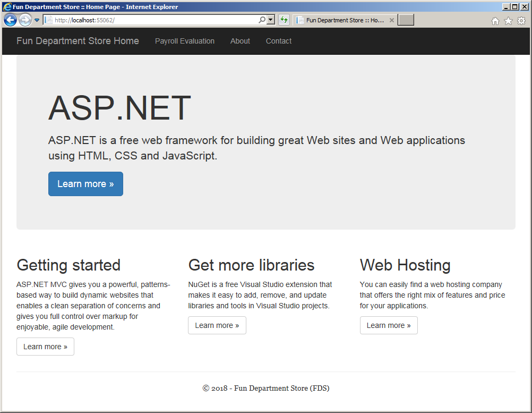Click the browser Forward arrow button

25,20
